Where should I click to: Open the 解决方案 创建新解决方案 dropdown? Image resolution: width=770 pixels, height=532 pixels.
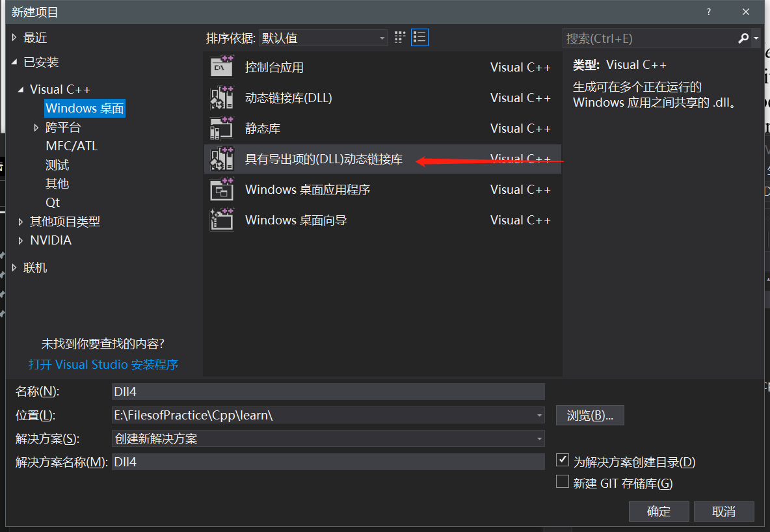tap(328, 438)
